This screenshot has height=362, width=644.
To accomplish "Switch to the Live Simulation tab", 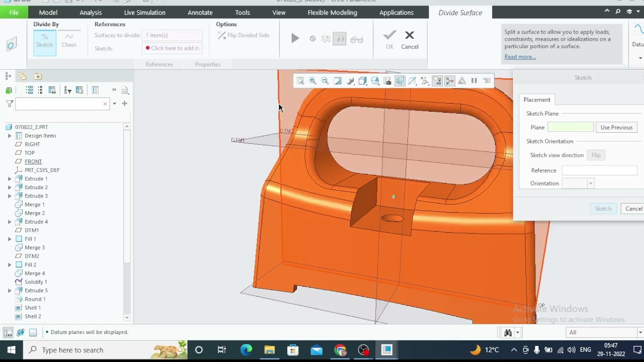I will (x=144, y=13).
